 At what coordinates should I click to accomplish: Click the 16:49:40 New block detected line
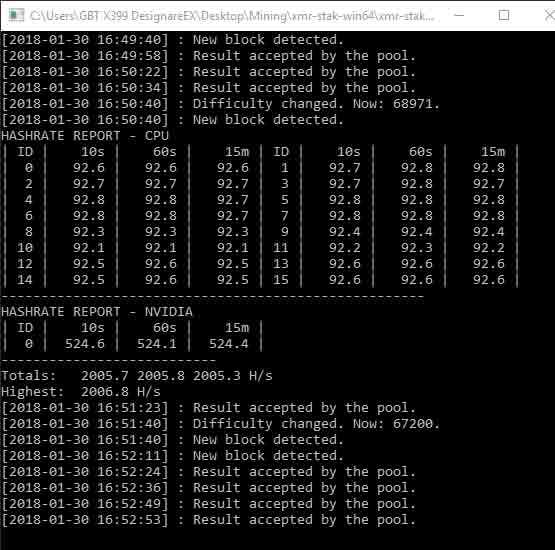tap(172, 40)
